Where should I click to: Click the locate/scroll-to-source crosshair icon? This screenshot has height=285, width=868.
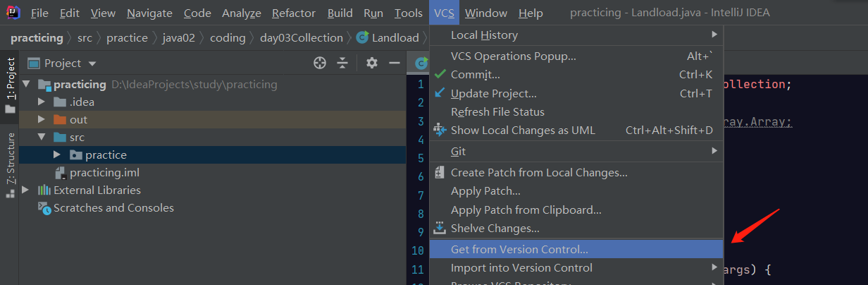tap(320, 63)
